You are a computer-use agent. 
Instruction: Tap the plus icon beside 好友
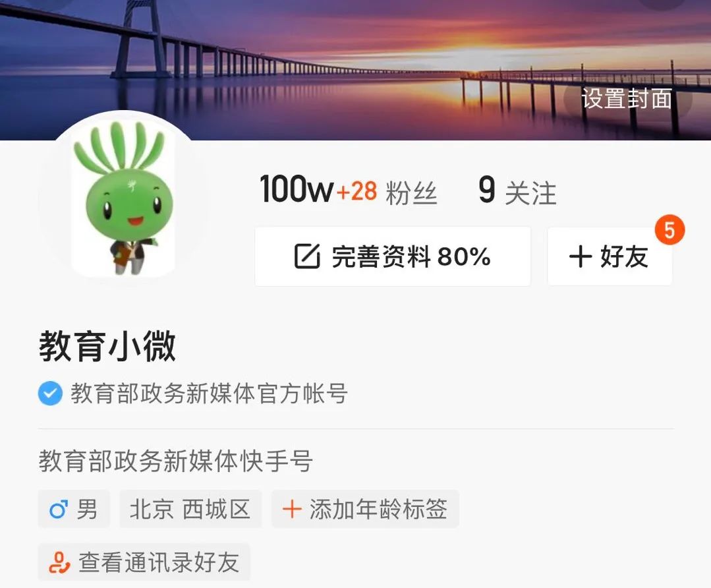(581, 257)
